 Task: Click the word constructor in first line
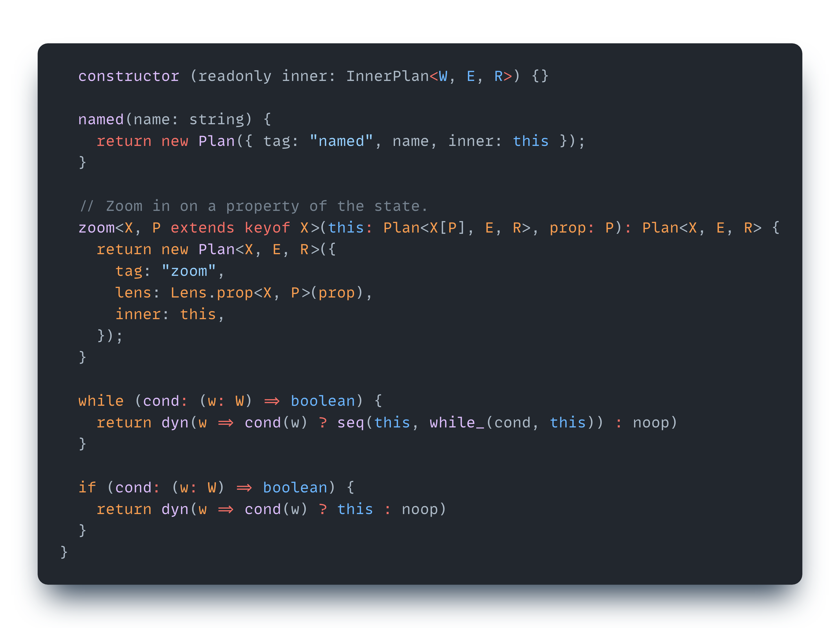[128, 76]
